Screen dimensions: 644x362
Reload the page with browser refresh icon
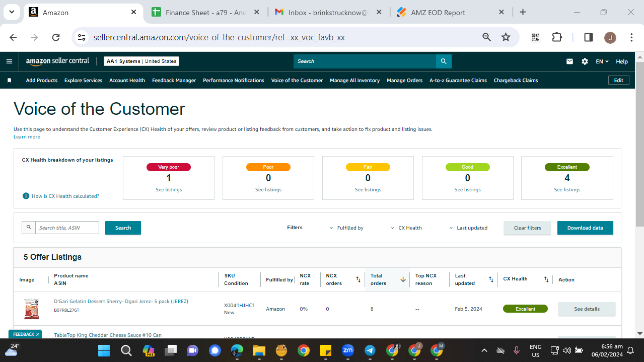tap(56, 37)
